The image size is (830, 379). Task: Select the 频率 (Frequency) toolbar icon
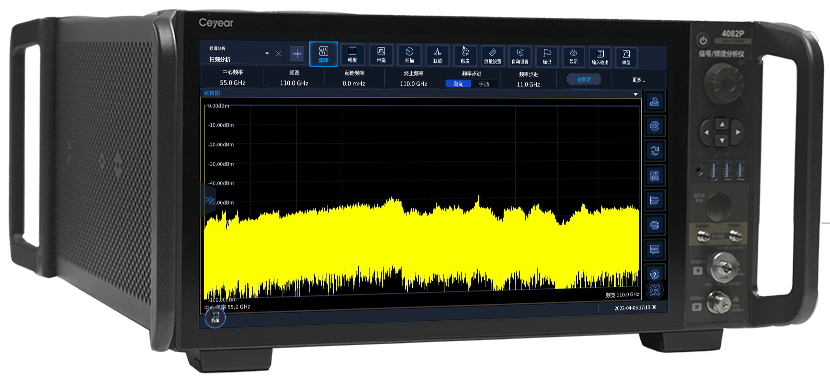323,54
